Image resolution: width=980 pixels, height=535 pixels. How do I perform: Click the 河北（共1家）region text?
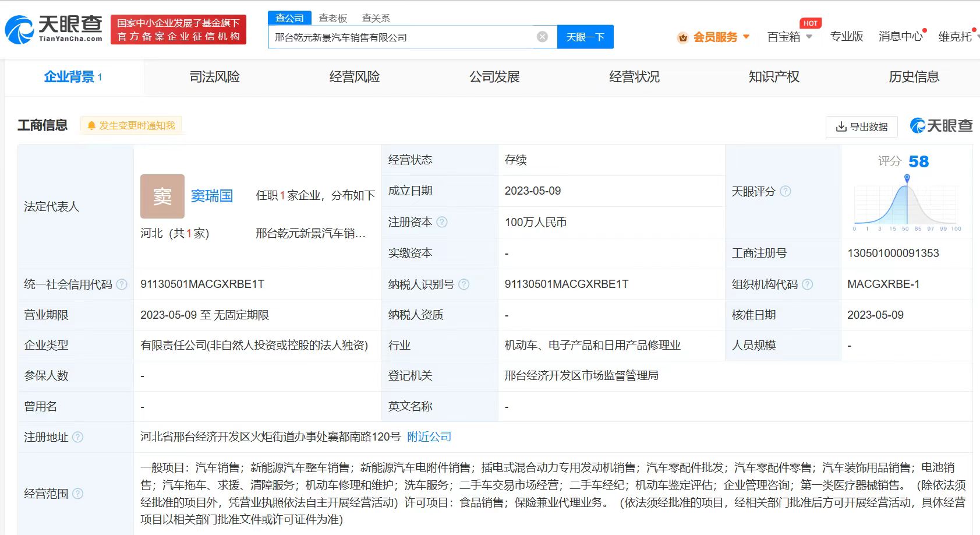coord(175,234)
